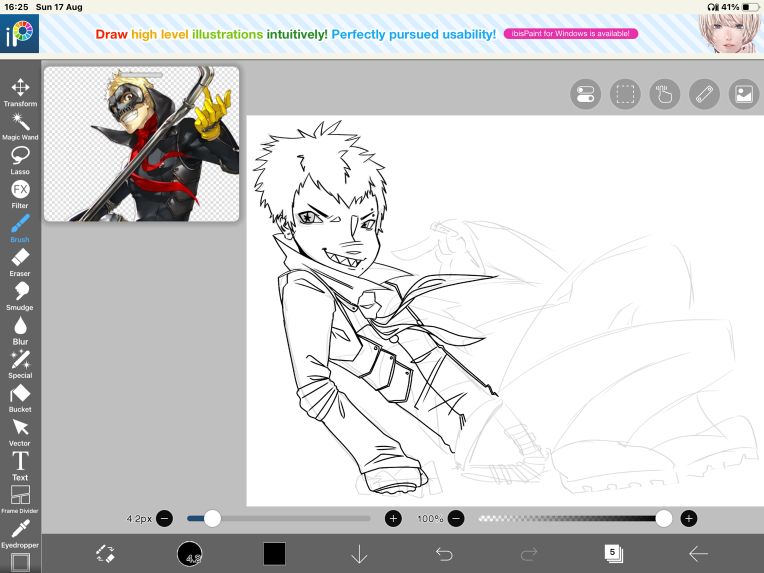Image resolution: width=764 pixels, height=573 pixels.
Task: Click the opacity slider handle
Action: [x=664, y=518]
